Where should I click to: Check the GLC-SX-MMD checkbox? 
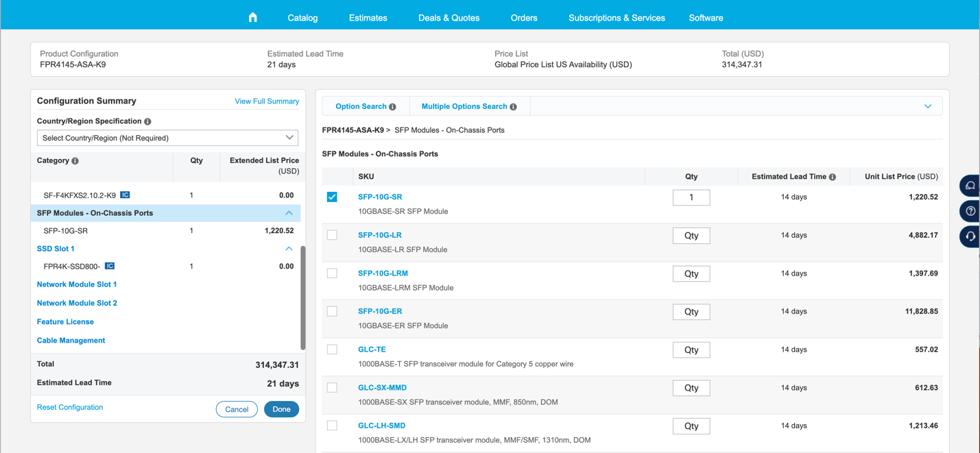[x=332, y=387]
